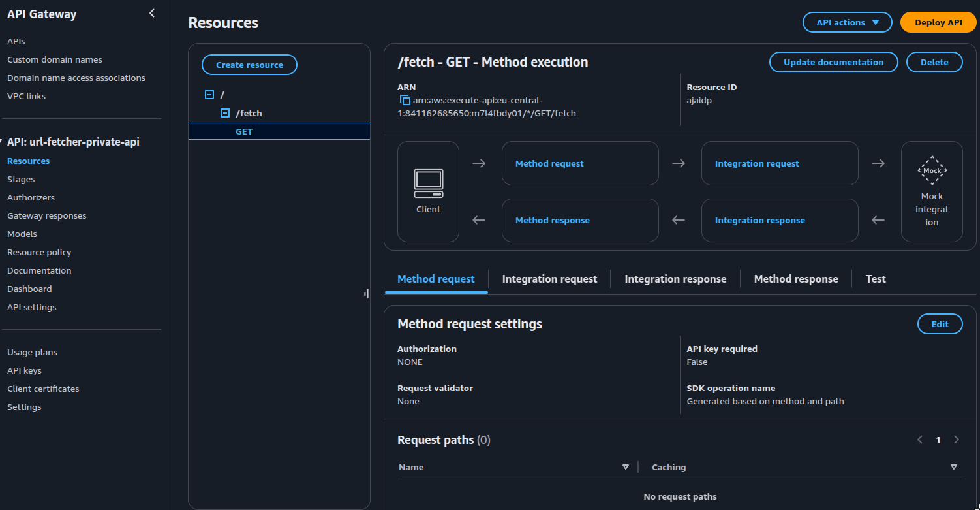Open API settings in sidebar
This screenshot has width=980, height=510.
(x=32, y=307)
